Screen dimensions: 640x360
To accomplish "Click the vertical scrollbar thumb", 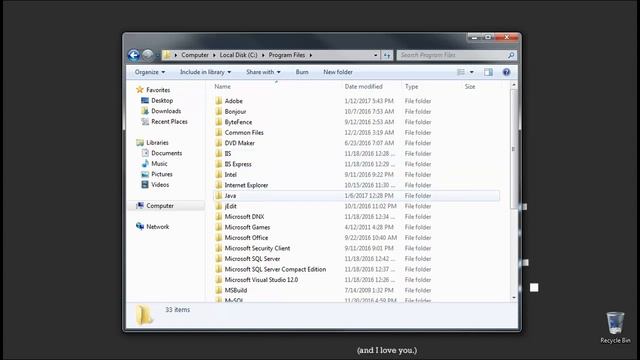I will [514, 149].
